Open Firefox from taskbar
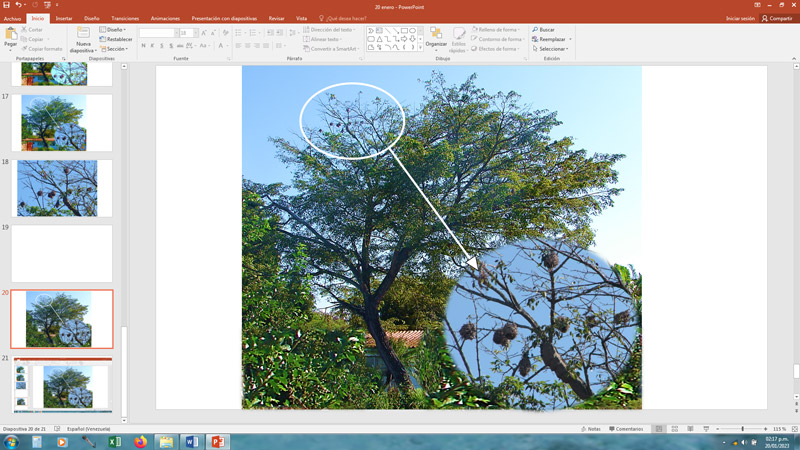 140,442
